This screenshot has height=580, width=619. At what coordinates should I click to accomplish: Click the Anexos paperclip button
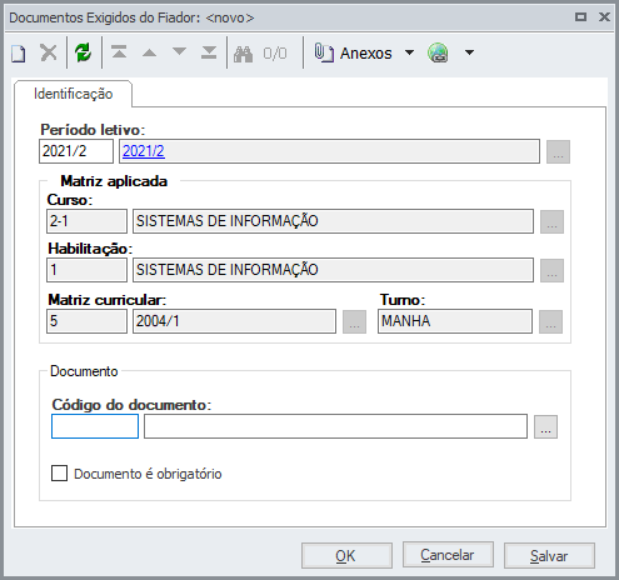353,54
